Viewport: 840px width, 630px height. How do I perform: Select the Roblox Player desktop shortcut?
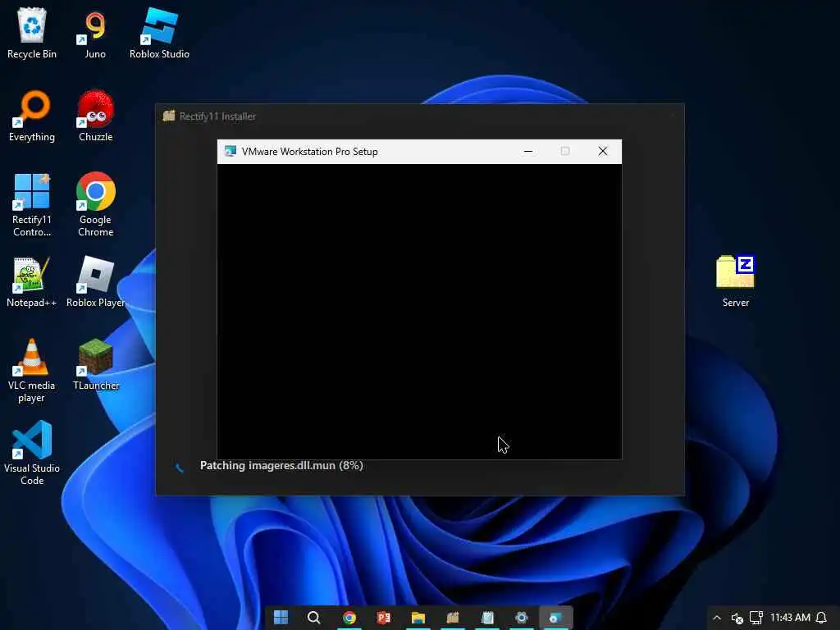[95, 282]
